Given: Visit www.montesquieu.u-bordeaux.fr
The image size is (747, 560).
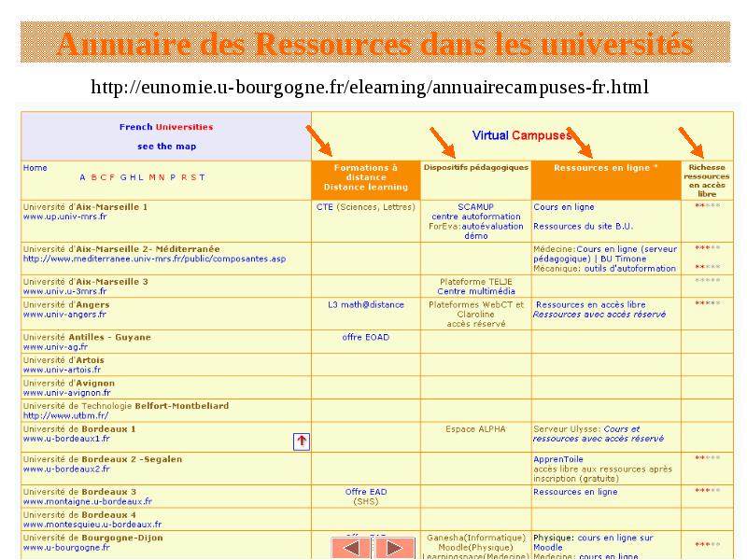Looking at the screenshot, I should [x=92, y=525].
